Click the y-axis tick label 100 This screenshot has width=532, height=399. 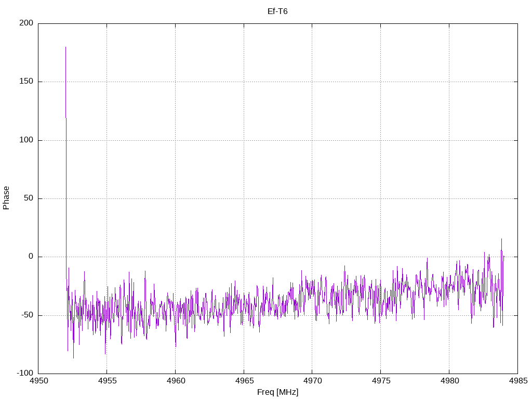tap(26, 140)
